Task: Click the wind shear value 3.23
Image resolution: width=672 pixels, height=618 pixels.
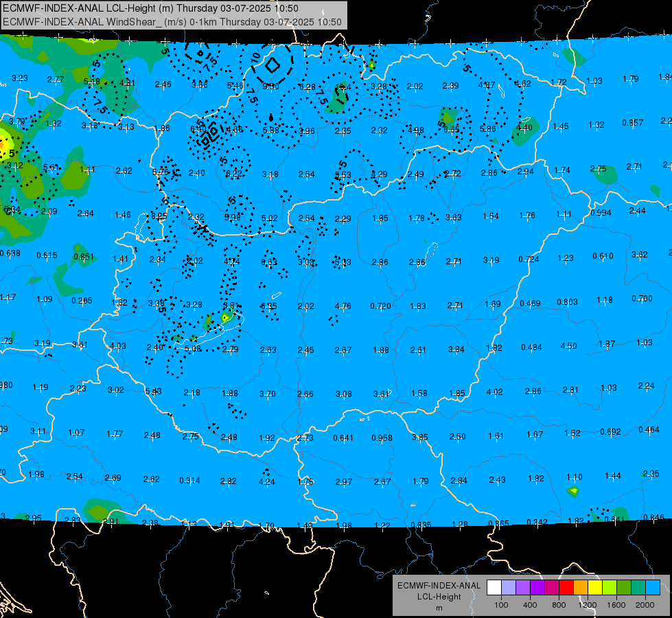Action: [x=20, y=78]
